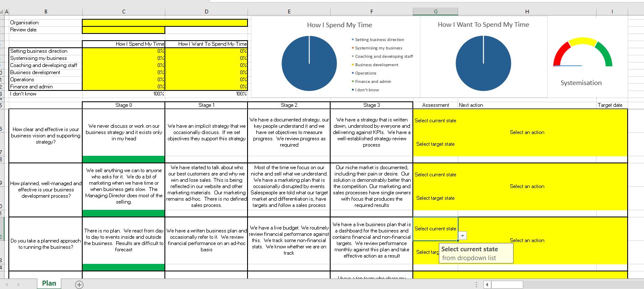Screen dimensions: 644x289
Task: Select column H header
Action: click(x=527, y=12)
